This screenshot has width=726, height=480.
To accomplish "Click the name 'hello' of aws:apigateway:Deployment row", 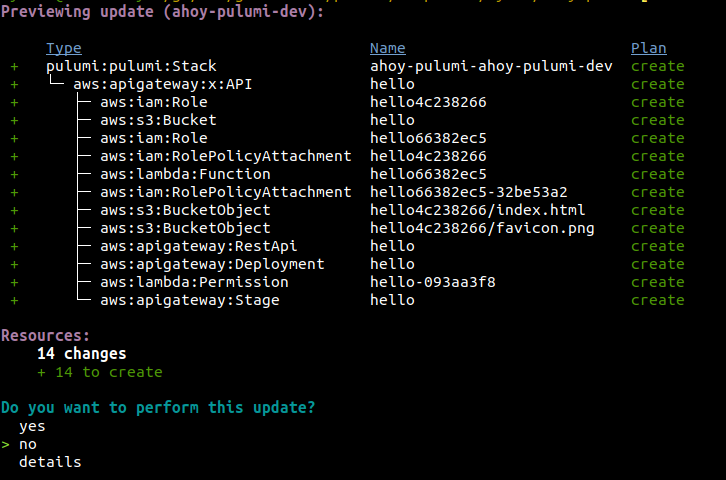I will point(392,264).
